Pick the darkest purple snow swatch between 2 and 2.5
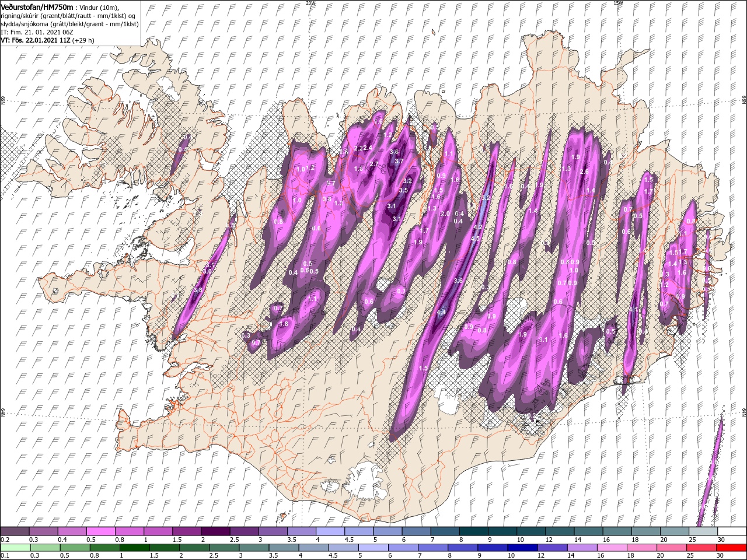 click(x=215, y=531)
